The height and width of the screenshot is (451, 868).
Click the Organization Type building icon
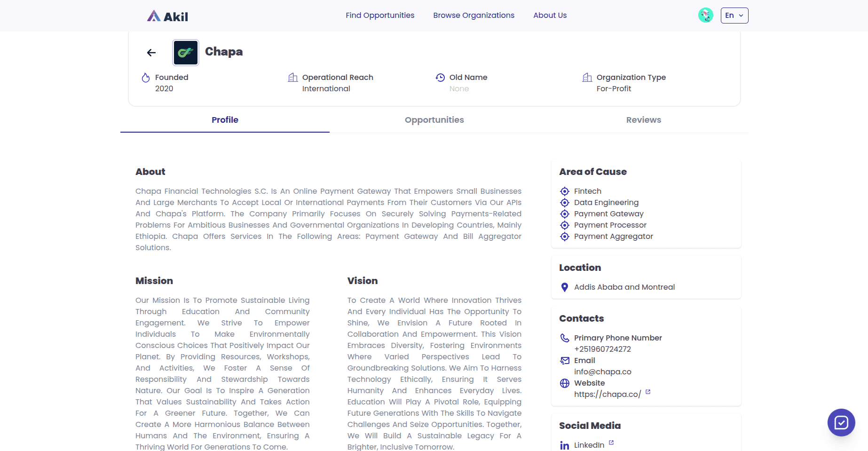(587, 77)
